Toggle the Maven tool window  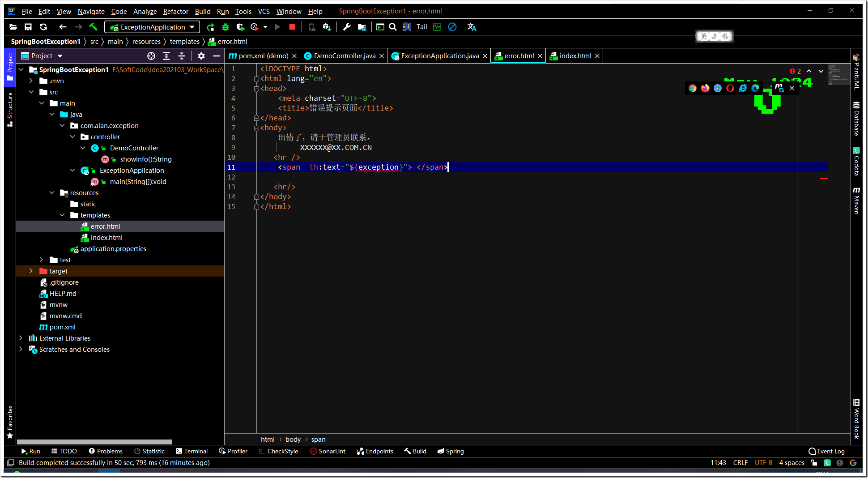856,201
